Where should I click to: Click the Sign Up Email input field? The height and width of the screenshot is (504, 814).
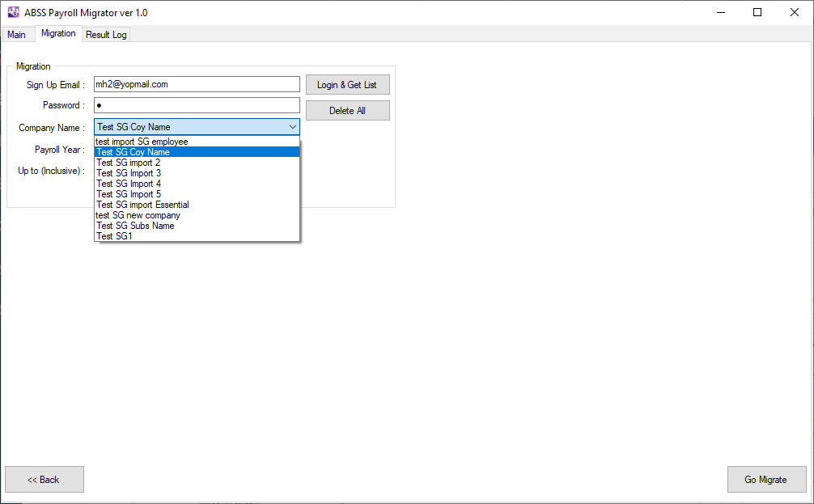click(x=197, y=84)
